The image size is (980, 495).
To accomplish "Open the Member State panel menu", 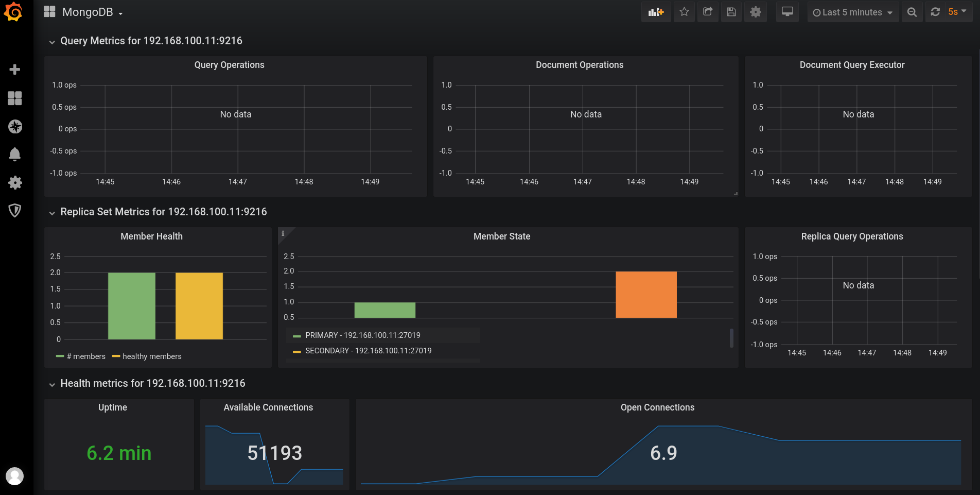I will coord(502,236).
